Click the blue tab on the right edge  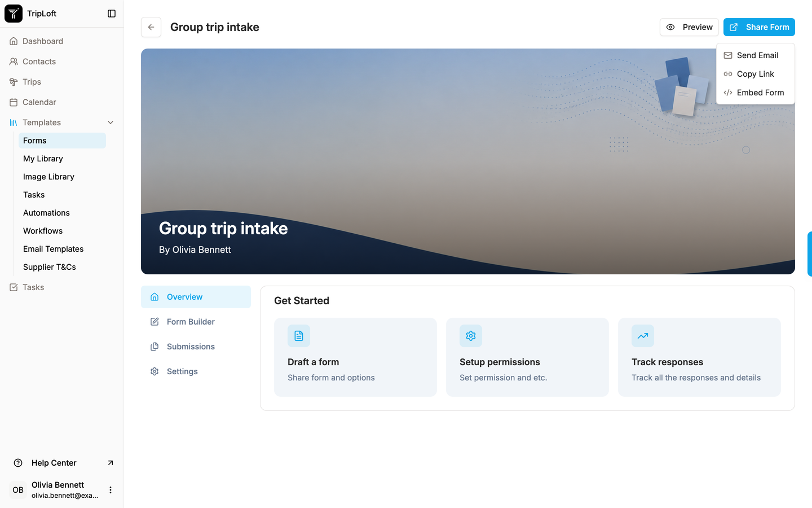pos(810,253)
